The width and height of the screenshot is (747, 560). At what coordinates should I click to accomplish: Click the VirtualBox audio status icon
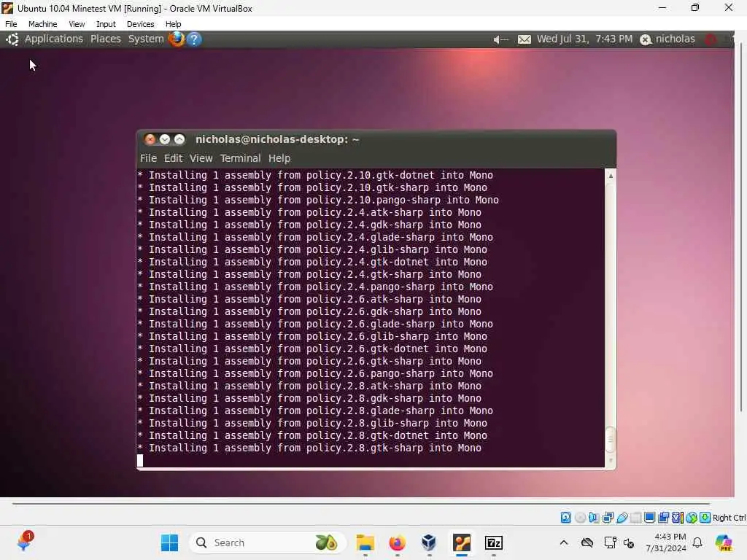coord(594,517)
